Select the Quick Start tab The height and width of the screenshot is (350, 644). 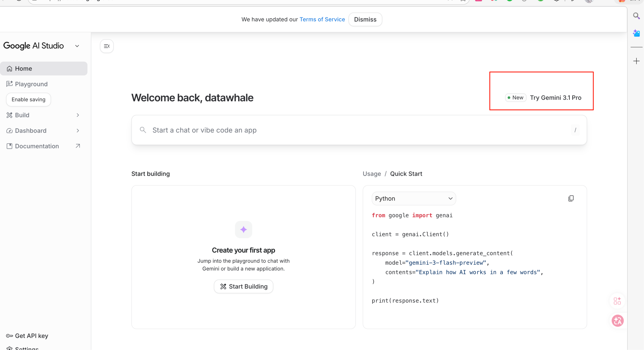click(406, 174)
